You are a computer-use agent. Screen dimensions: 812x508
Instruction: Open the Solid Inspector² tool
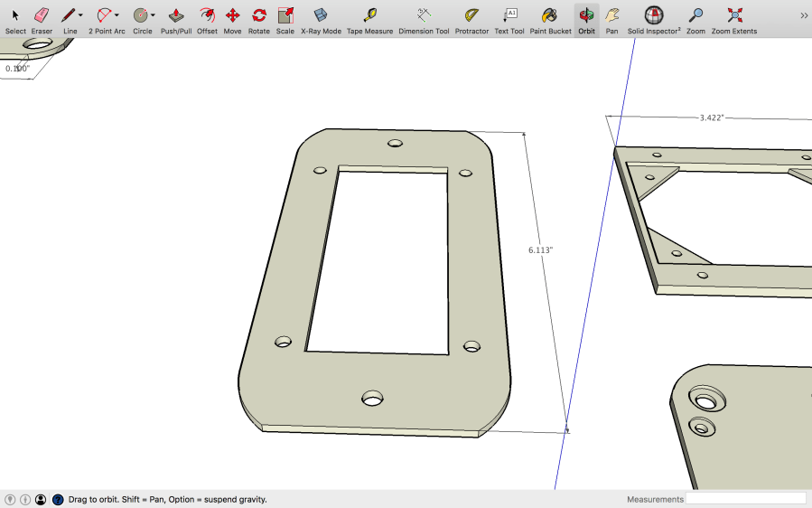pos(654,15)
